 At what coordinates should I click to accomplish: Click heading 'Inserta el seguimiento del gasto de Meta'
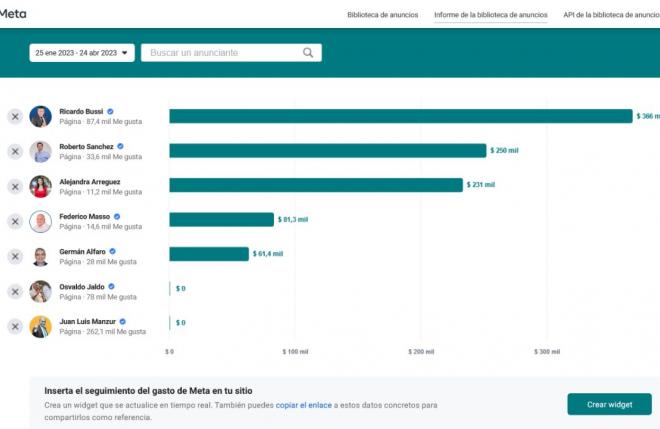tap(148, 391)
